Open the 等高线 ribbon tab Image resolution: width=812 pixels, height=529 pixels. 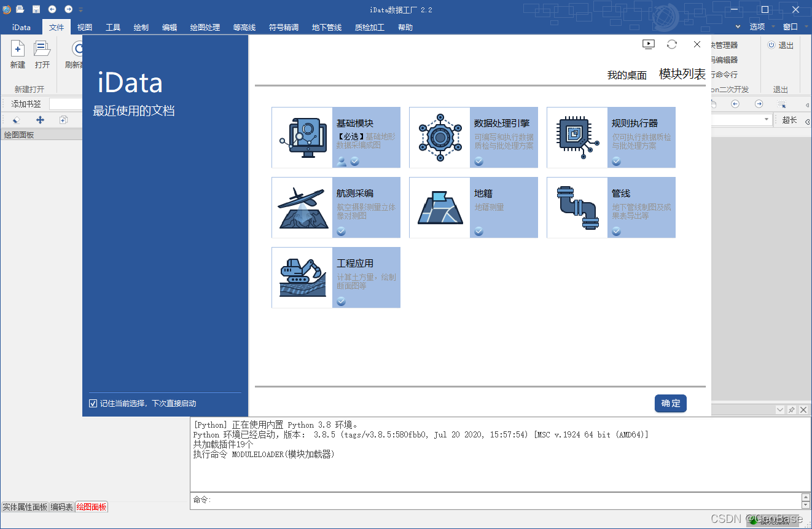(244, 27)
